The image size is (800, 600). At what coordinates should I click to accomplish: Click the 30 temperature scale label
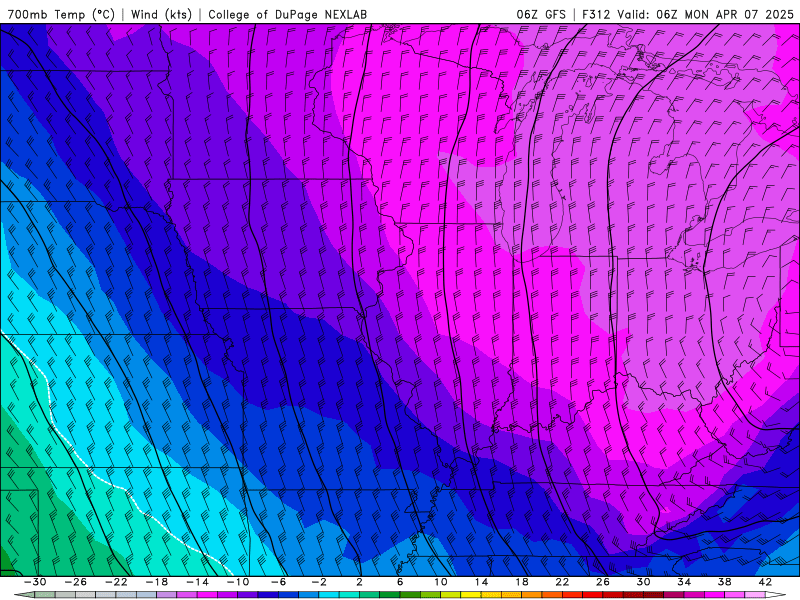[x=643, y=582]
